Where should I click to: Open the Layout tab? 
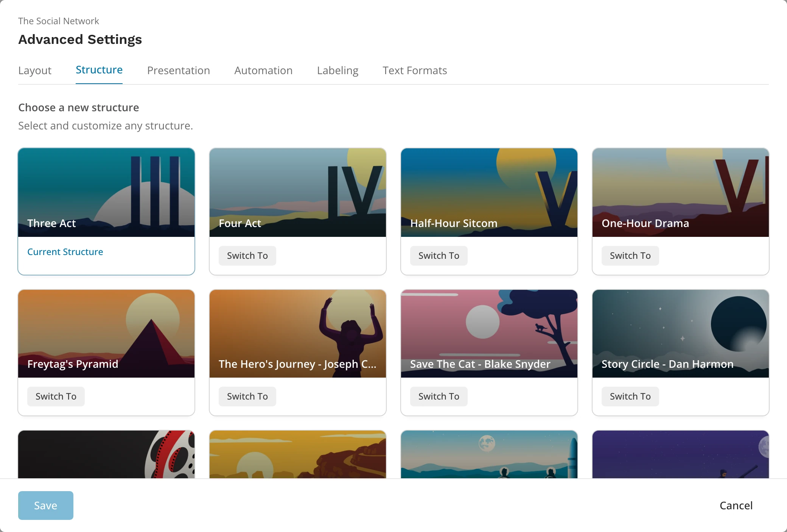(35, 70)
